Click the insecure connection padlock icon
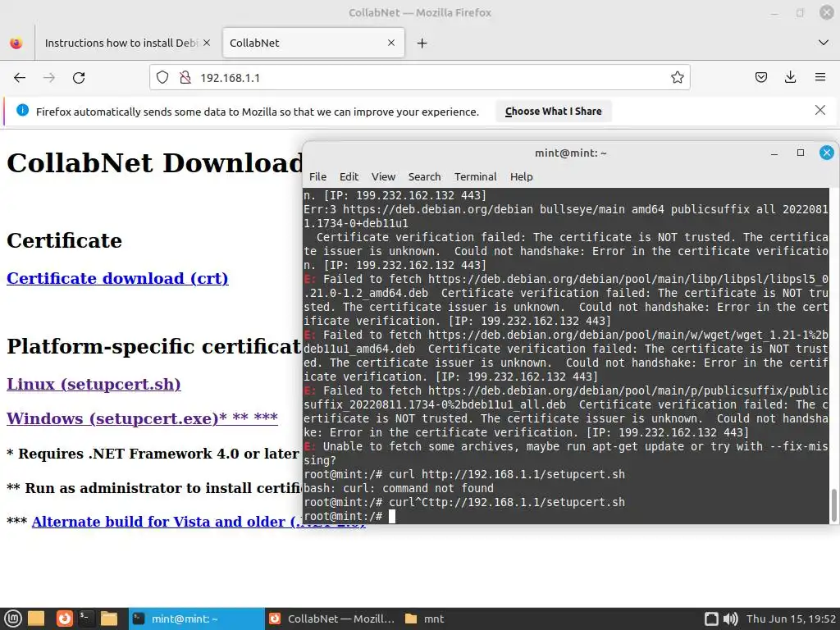 point(185,78)
